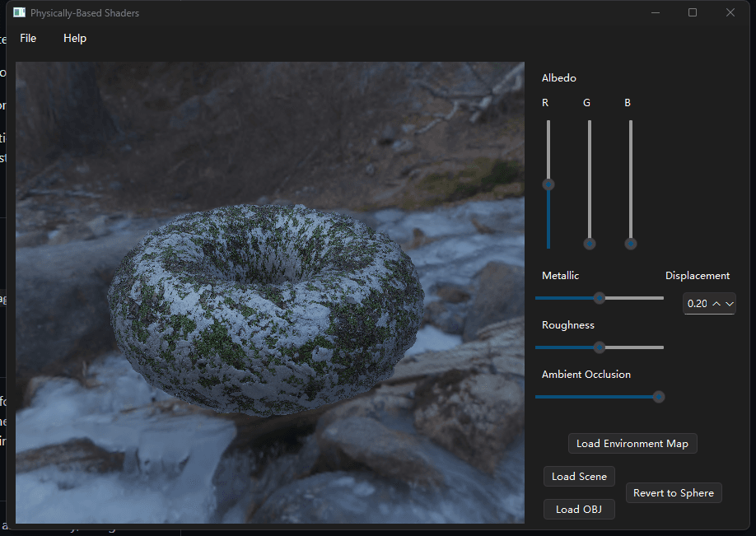The height and width of the screenshot is (536, 756).
Task: Click the Displacement value field 0.20
Action: (698, 304)
